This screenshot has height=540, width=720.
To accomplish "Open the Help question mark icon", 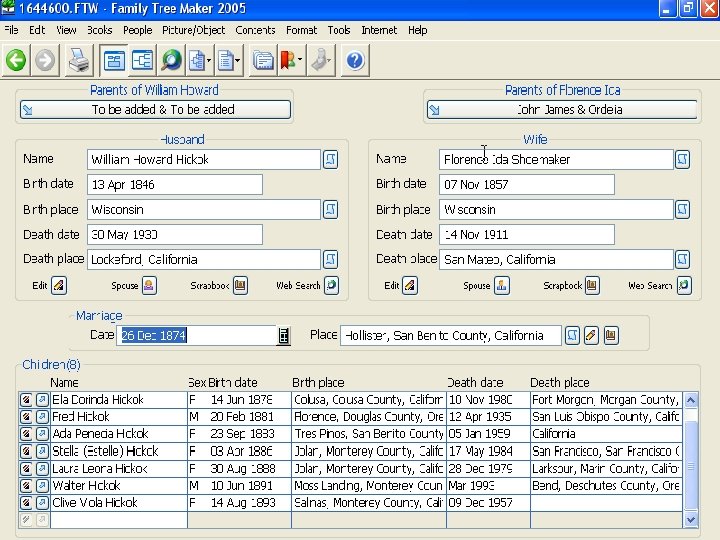I will pyautogui.click(x=354, y=61).
